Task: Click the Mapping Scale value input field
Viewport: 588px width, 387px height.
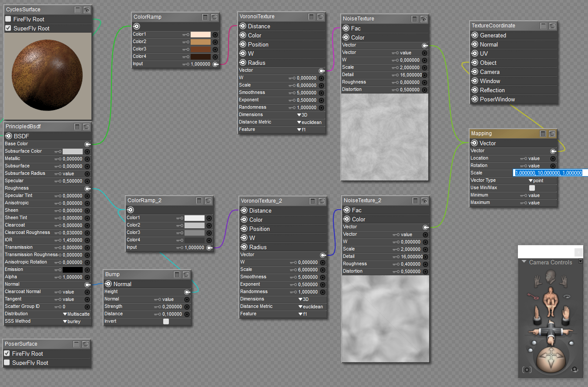Action: [x=551, y=173]
